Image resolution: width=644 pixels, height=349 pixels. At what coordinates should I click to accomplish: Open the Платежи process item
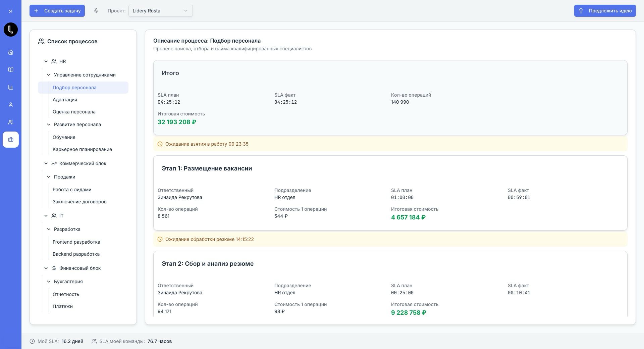tap(63, 306)
